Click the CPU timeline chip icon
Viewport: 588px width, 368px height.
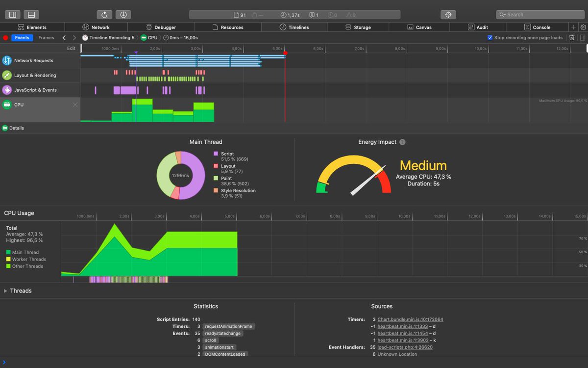point(7,105)
